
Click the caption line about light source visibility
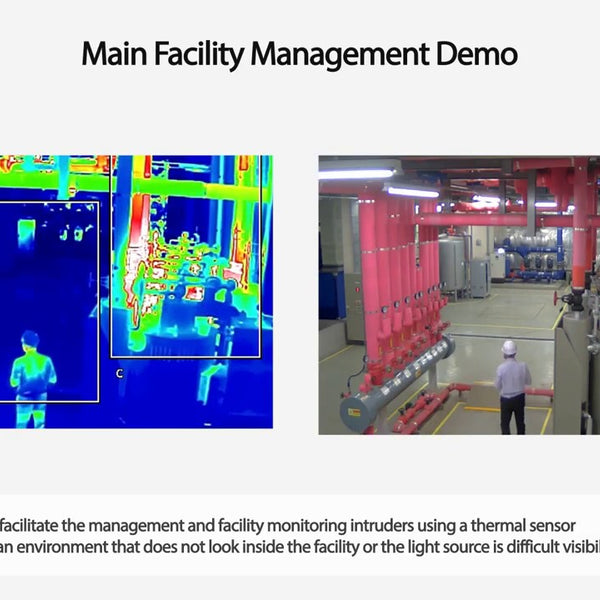pyautogui.click(x=300, y=546)
